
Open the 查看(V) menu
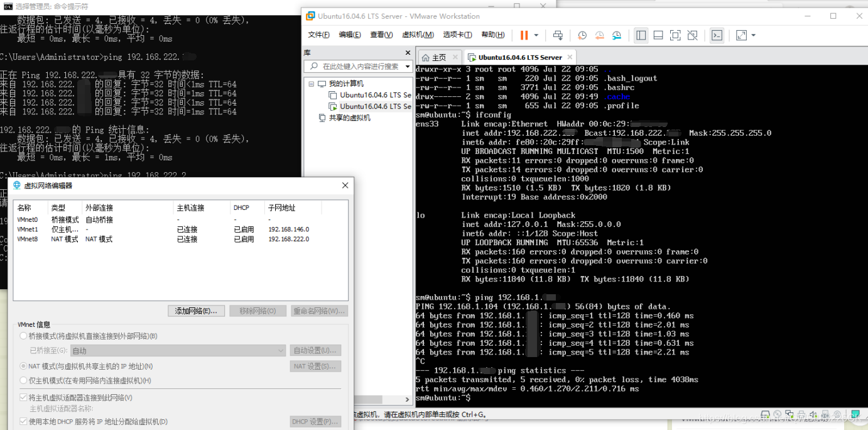coord(381,35)
